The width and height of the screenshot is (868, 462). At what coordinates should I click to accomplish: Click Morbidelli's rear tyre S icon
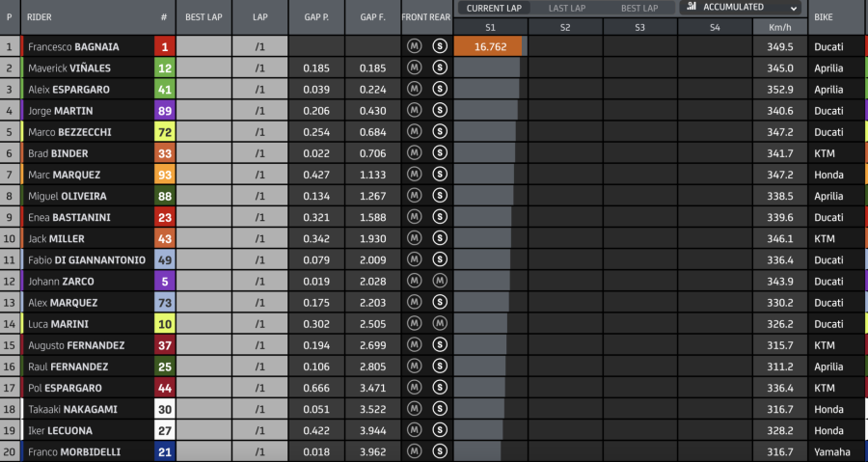tap(440, 451)
